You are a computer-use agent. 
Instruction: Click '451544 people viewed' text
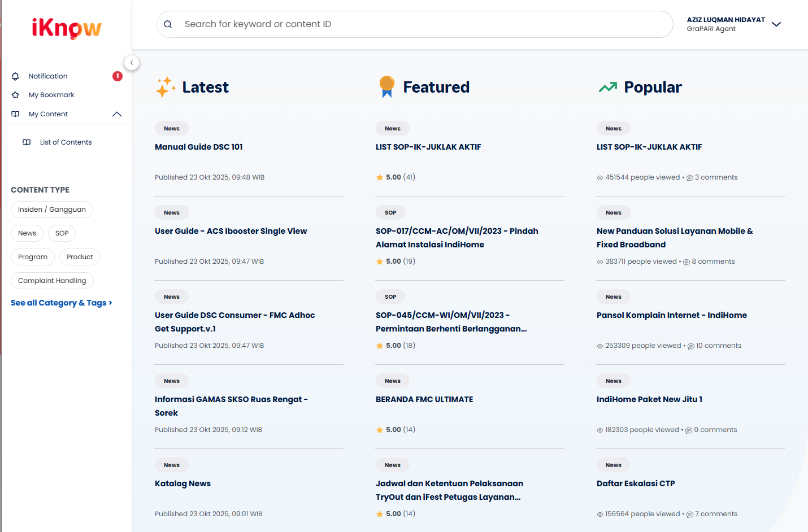coord(642,177)
